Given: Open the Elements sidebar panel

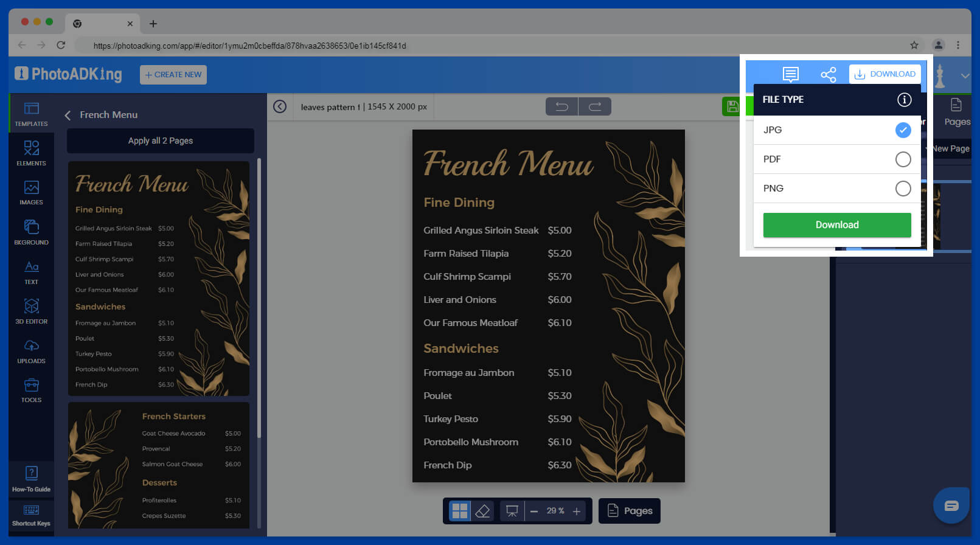Looking at the screenshot, I should tap(31, 153).
